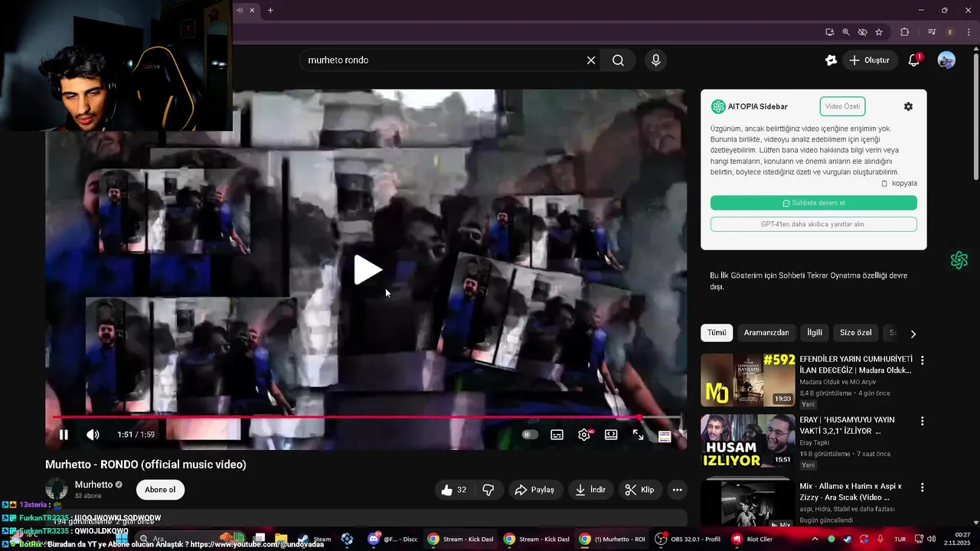Pause the video with the player pause button
This screenshot has width=980, height=551.
[x=64, y=435]
